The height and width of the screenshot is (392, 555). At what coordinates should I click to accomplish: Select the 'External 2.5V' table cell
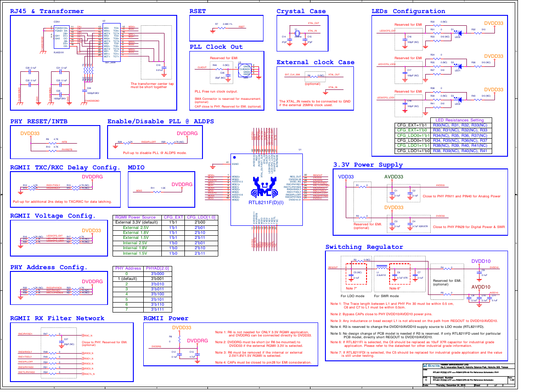pos(137,228)
